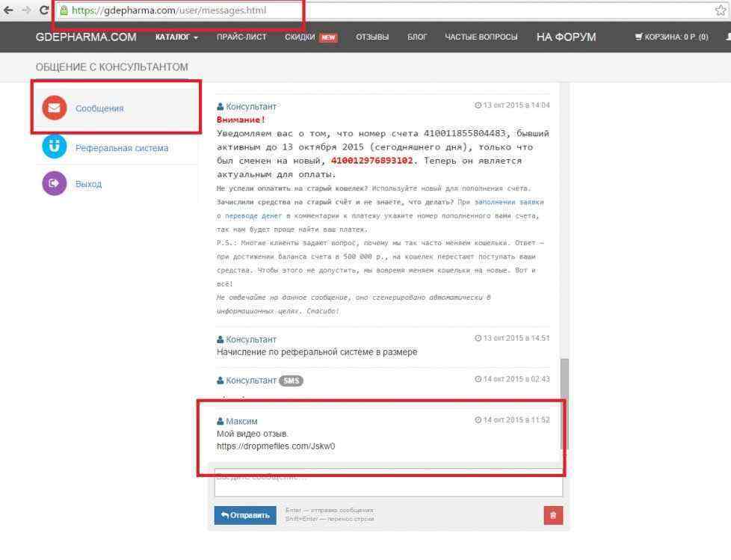The width and height of the screenshot is (731, 560).
Task: Open the shopping cart Корзина
Action: 671,37
